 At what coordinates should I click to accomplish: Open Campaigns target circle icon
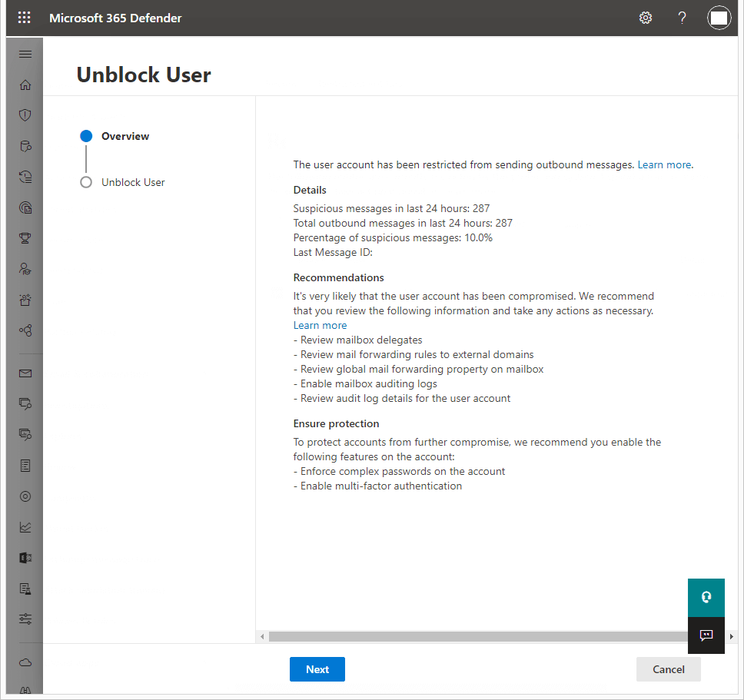point(25,496)
